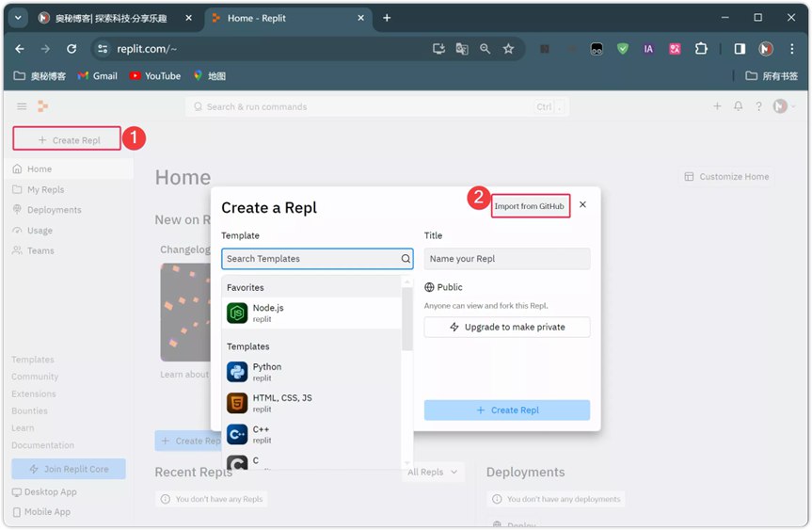
Task: Click the Create Repl sidebar button
Action: 68,140
